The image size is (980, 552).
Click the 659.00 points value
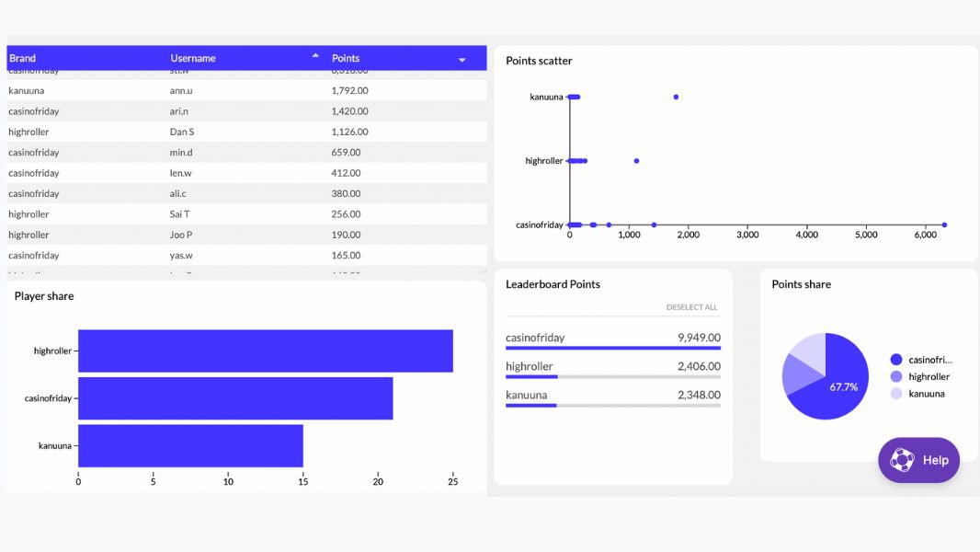coord(347,153)
